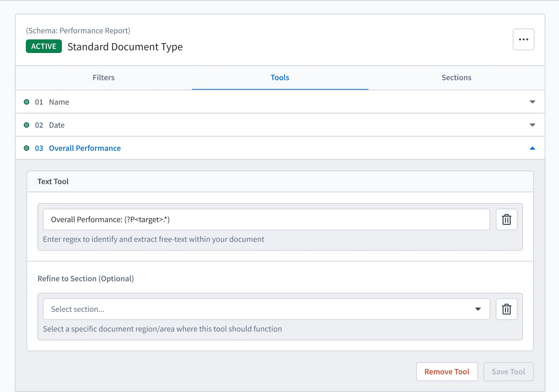Image resolution: width=559 pixels, height=392 pixels.
Task: Click the Standard Document Type title
Action: (x=125, y=47)
